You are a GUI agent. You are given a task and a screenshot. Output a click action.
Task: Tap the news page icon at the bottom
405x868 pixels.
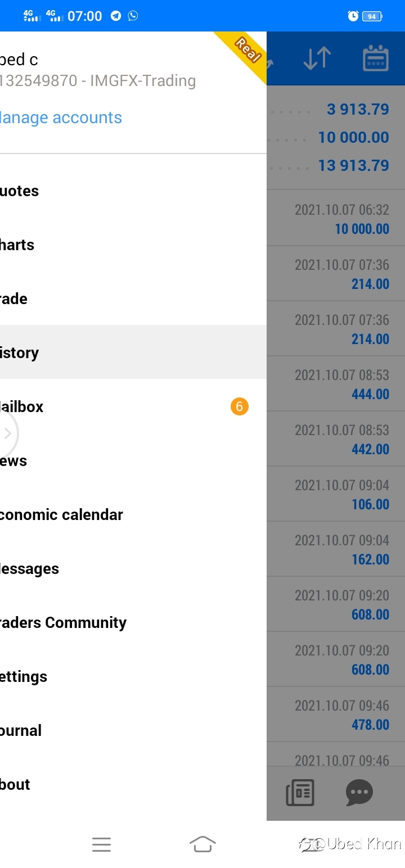[x=300, y=793]
